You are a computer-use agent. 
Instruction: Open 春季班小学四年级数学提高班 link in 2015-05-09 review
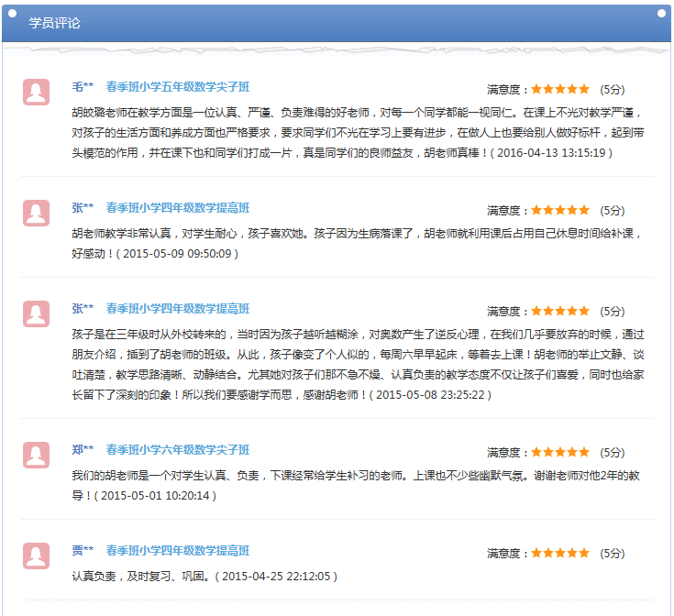(178, 208)
